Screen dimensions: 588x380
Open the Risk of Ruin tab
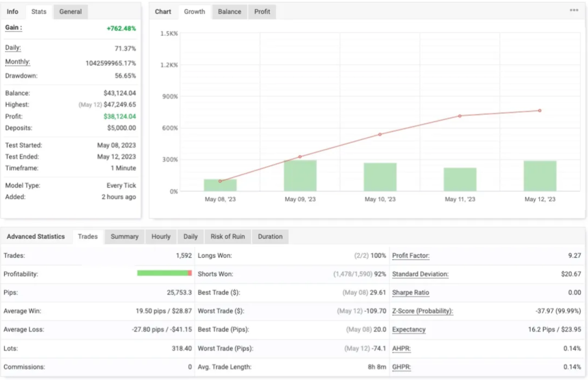click(227, 236)
